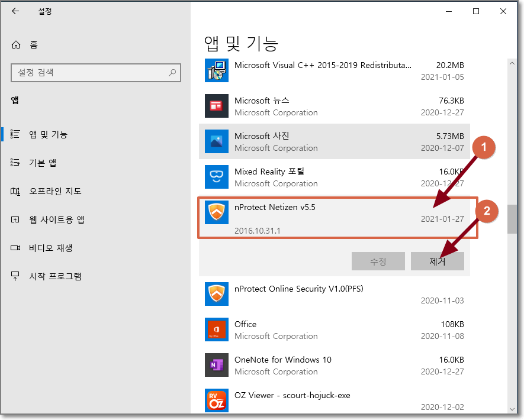Go back with the arrow icon
Screen dimensions: 524x420
(x=15, y=11)
